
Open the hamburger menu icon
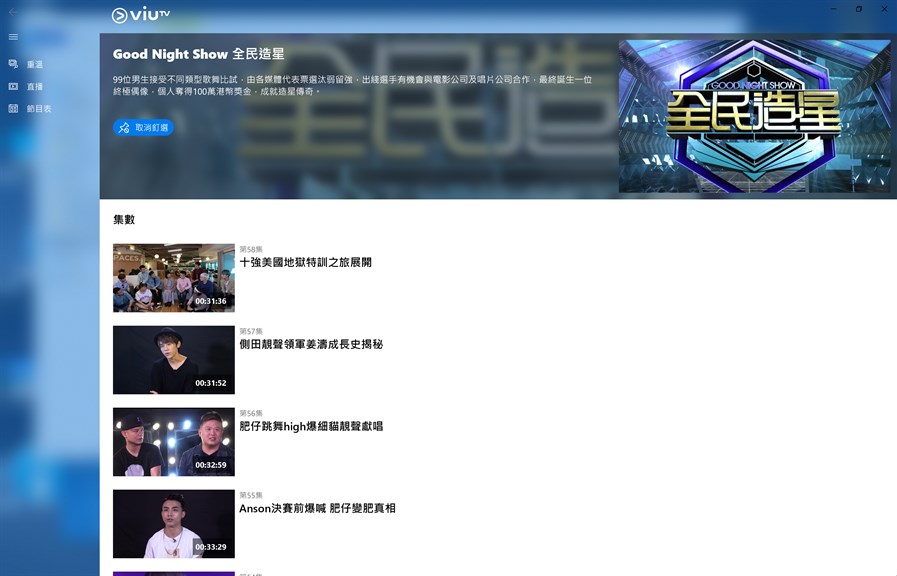pos(13,37)
